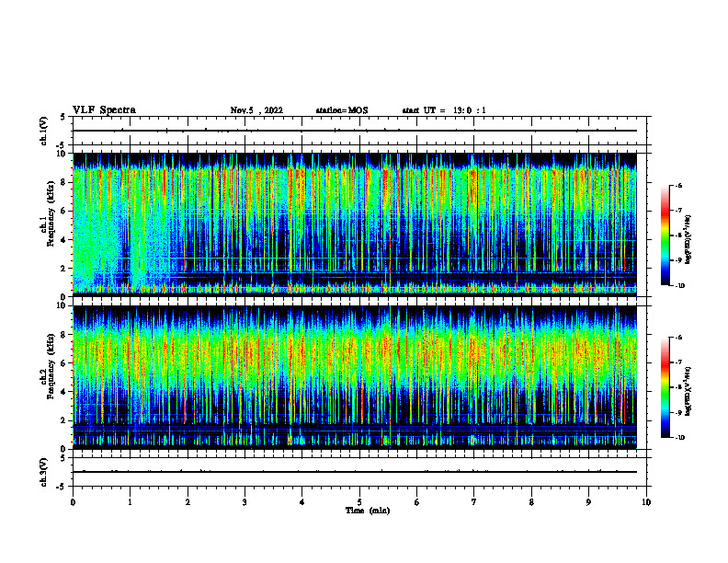Click the "10" tick of ch.1 frequency axis
This screenshot has width=728, height=563.
[x=62, y=154]
